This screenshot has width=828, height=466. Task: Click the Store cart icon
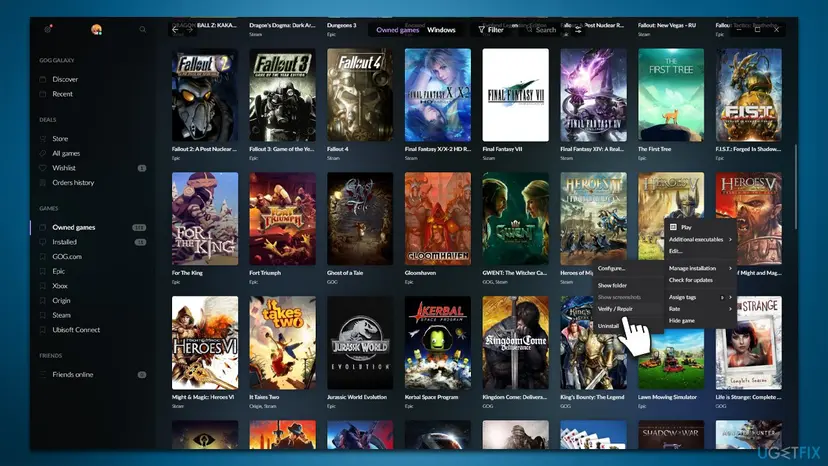pos(43,139)
